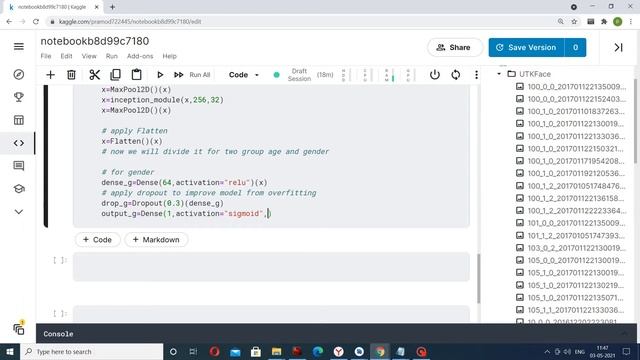Screen dimensions: 640x360
Task: Cut the cell with scissors icon
Action: pos(94,75)
